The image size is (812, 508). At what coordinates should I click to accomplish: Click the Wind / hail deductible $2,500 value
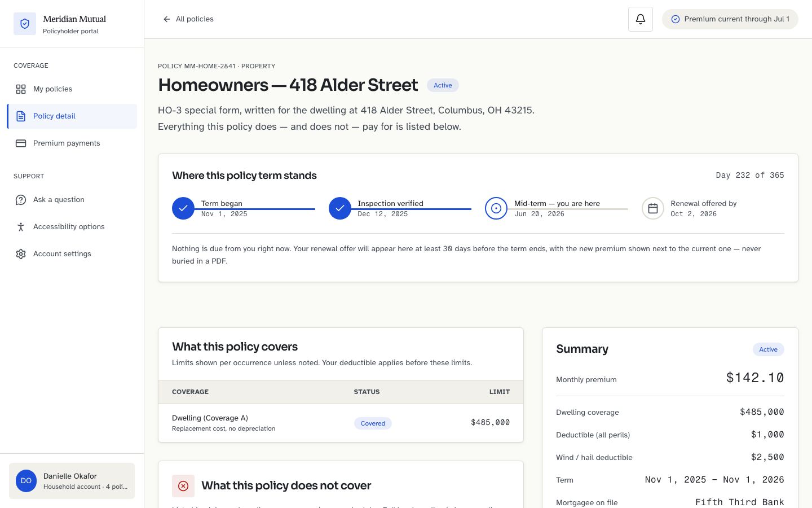click(x=767, y=457)
